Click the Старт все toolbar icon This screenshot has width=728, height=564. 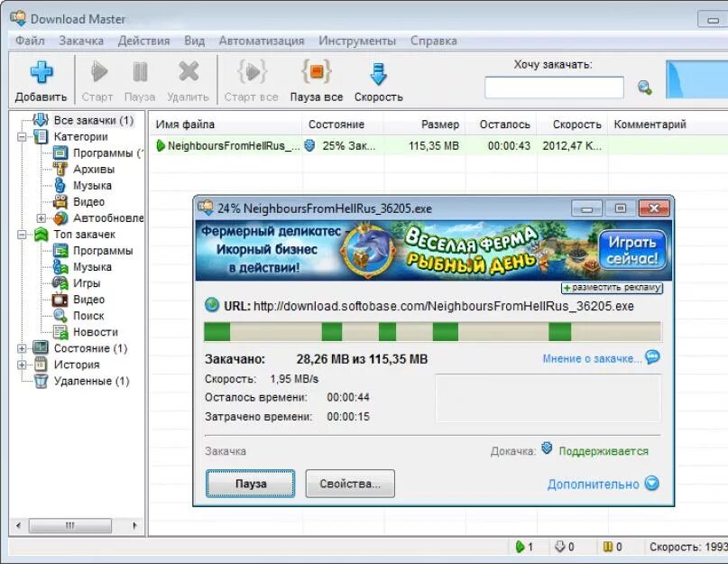[x=252, y=72]
